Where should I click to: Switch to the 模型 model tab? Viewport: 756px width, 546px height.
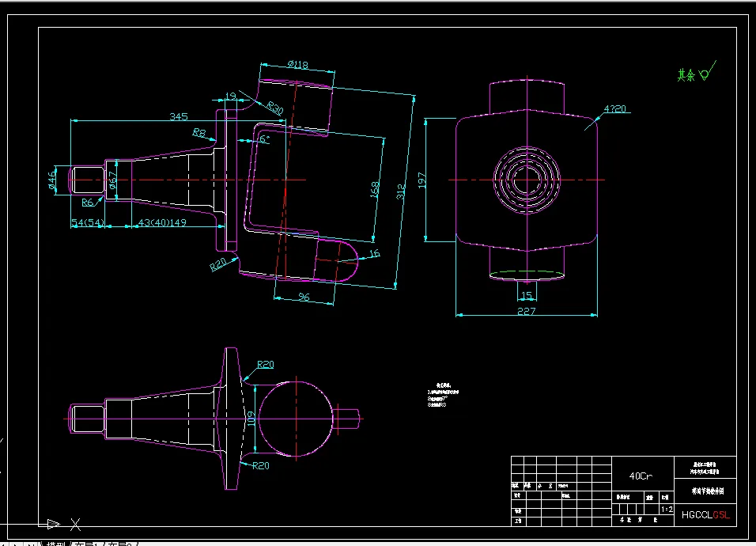56,544
